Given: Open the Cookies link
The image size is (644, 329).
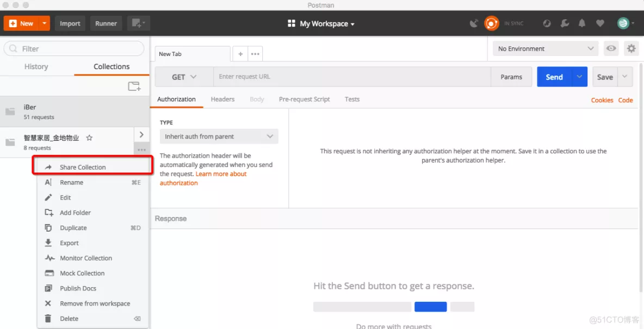Looking at the screenshot, I should tap(602, 100).
